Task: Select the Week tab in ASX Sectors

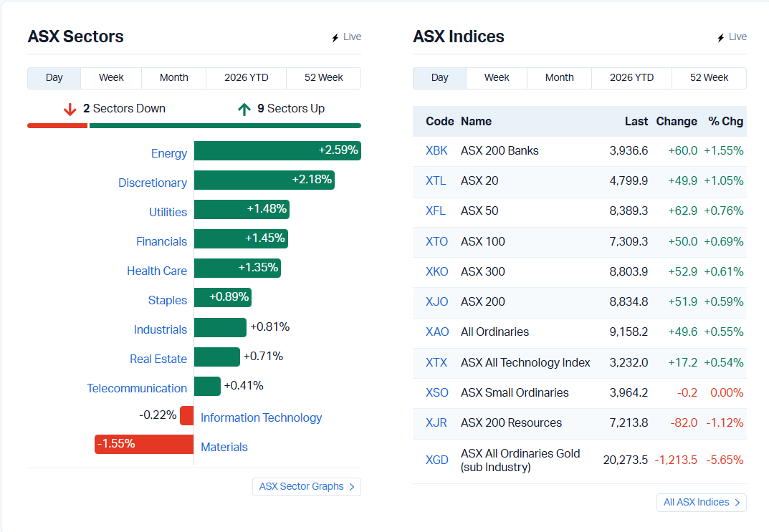Action: 111,78
